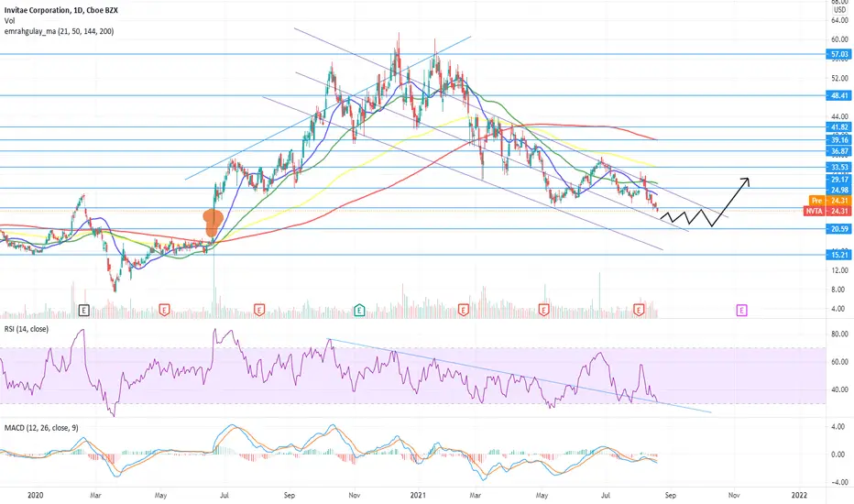The width and height of the screenshot is (854, 504).
Task: Click the red NVTA 24.31 last price label
Action: click(x=827, y=211)
